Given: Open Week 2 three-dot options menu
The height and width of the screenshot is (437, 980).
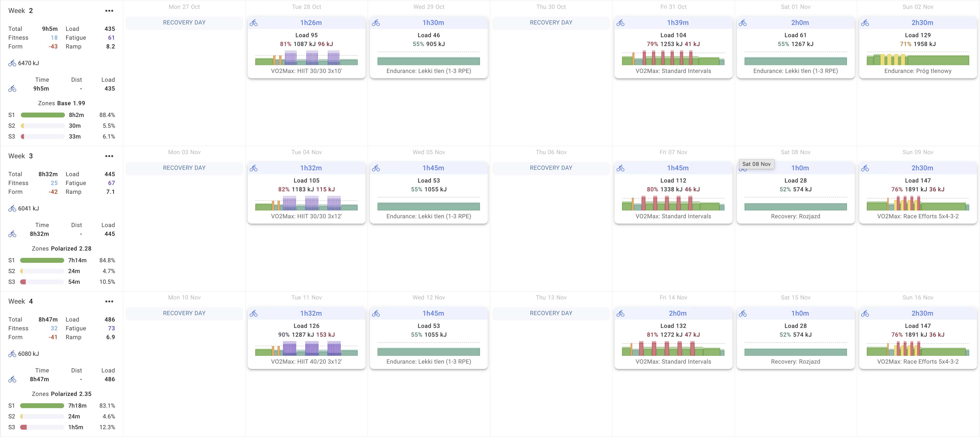Looking at the screenshot, I should click(x=109, y=11).
